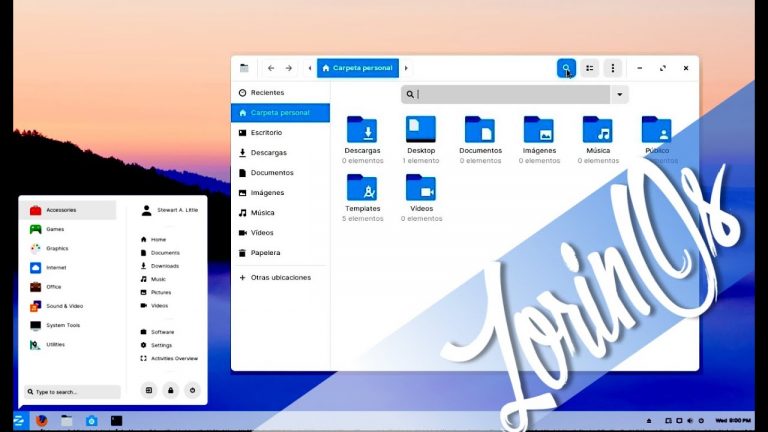This screenshot has width=768, height=432.
Task: Click the volume icon in system tray
Action: pos(690,421)
